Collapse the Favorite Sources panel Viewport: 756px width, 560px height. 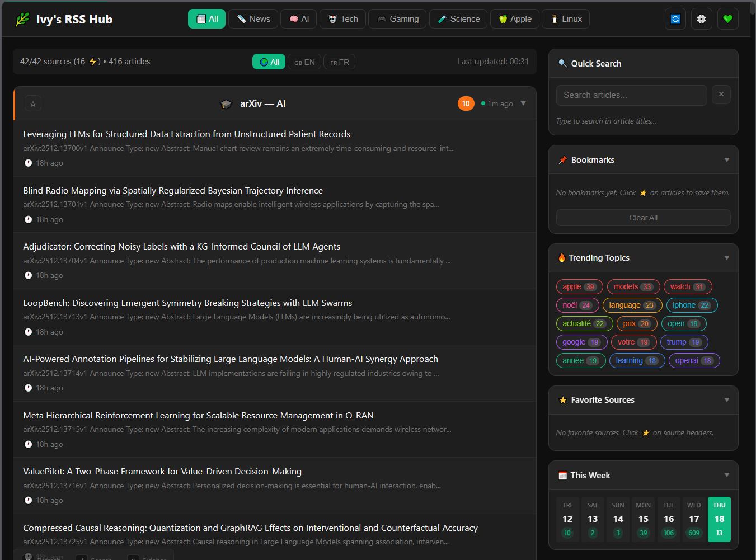(727, 400)
